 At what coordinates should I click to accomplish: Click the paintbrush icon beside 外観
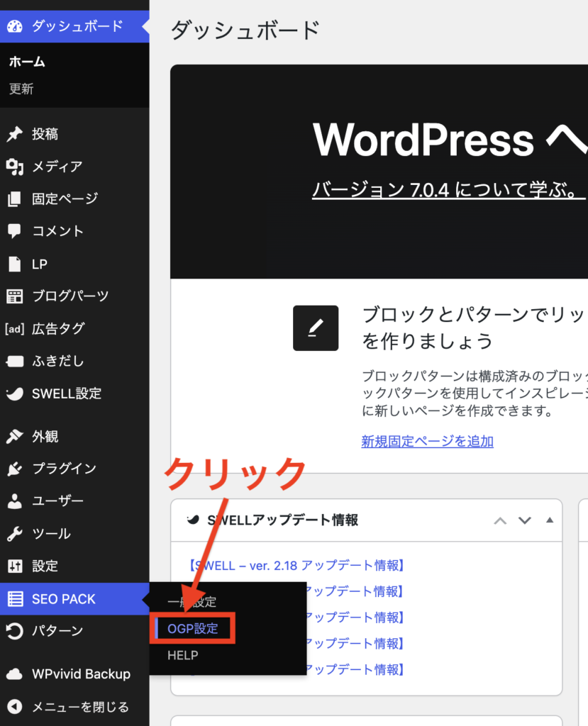[x=14, y=436]
